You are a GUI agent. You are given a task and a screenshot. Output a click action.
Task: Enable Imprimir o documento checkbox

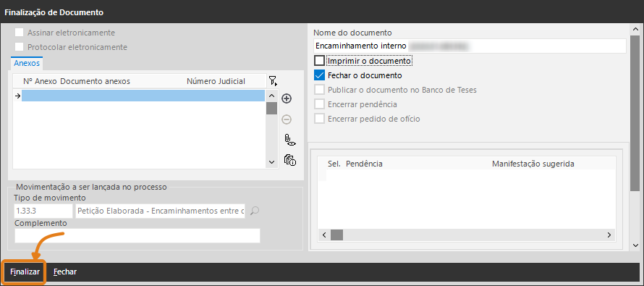pos(320,61)
